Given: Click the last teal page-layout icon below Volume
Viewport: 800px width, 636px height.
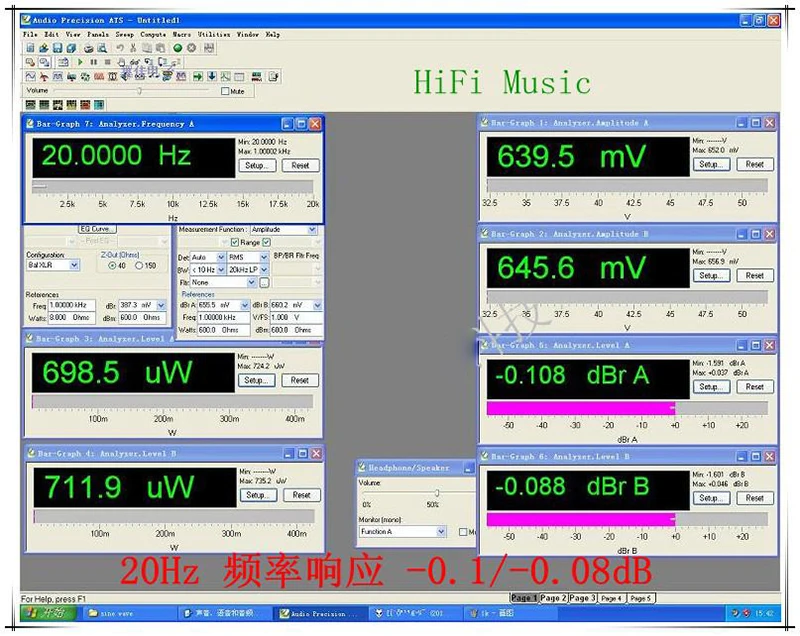Looking at the screenshot, I should click(x=99, y=105).
